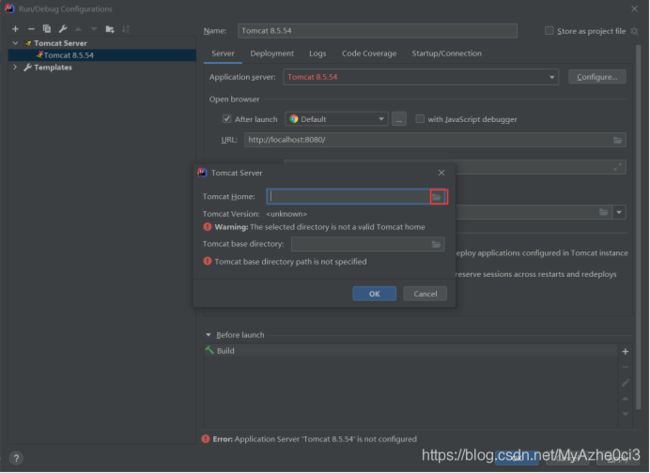Browse for Tomcat Home folder
This screenshot has height=473, width=650.
pos(438,197)
